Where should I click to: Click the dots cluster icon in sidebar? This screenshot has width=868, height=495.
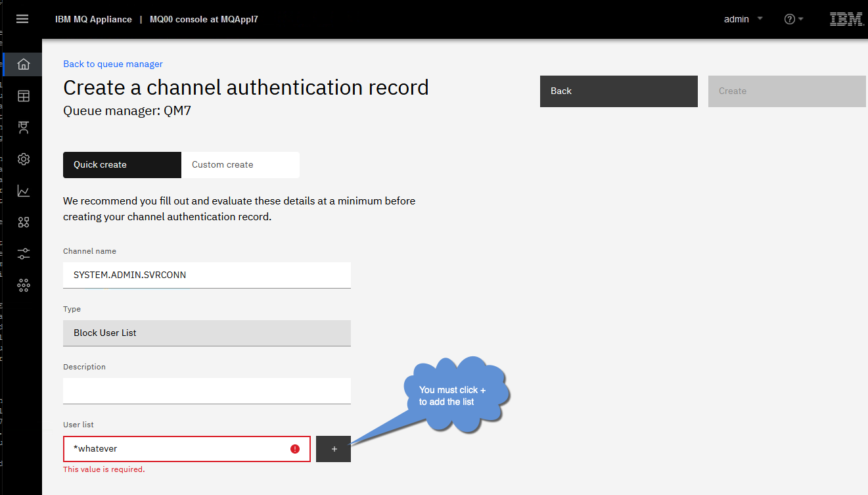tap(24, 285)
